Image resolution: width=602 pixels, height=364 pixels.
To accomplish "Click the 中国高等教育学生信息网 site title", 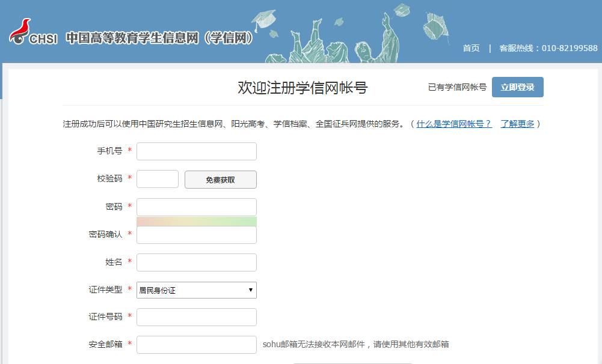I will [x=160, y=38].
